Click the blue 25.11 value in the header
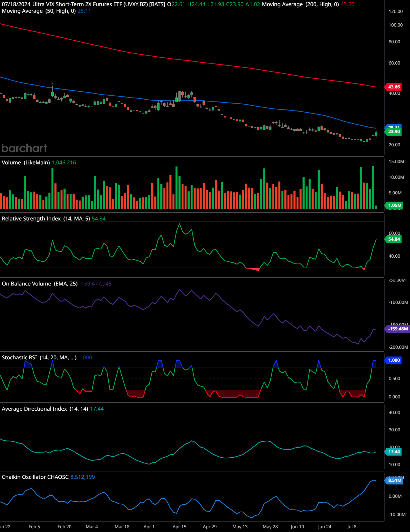The image size is (410, 532). (84, 11)
